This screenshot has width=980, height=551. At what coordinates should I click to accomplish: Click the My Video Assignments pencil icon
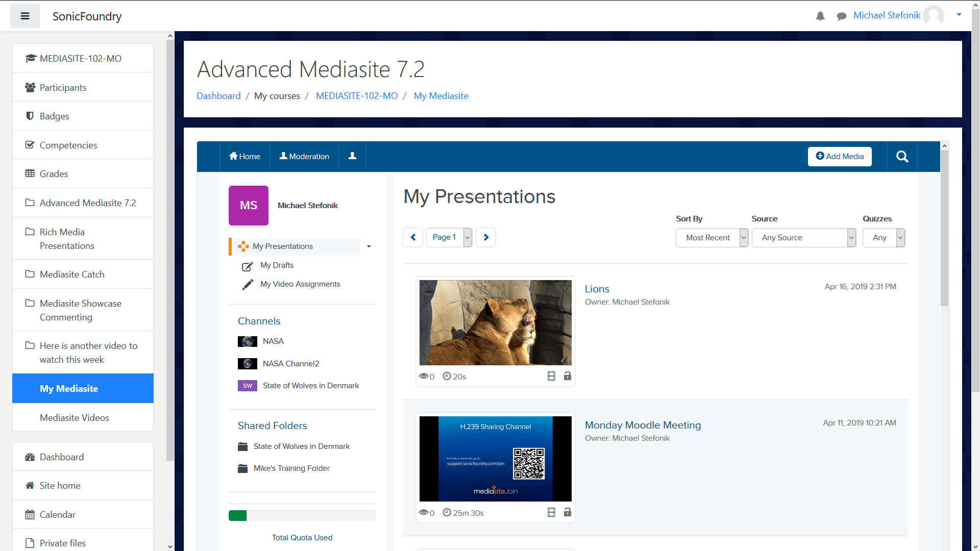click(248, 285)
